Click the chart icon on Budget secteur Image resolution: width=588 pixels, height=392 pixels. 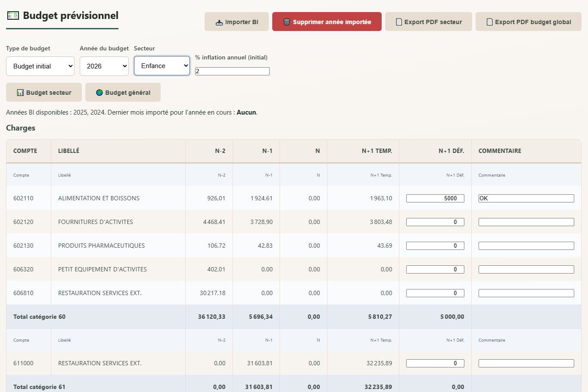click(20, 93)
